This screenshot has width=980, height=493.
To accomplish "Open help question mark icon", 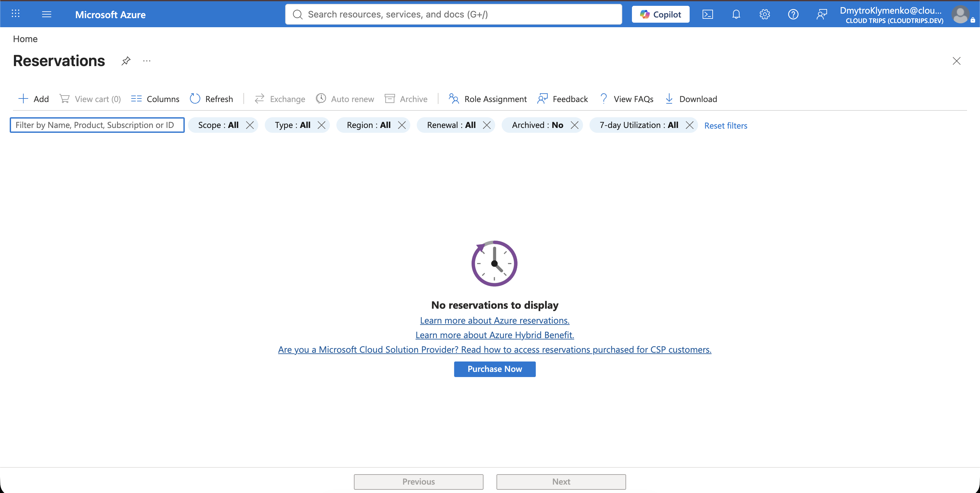I will tap(793, 14).
